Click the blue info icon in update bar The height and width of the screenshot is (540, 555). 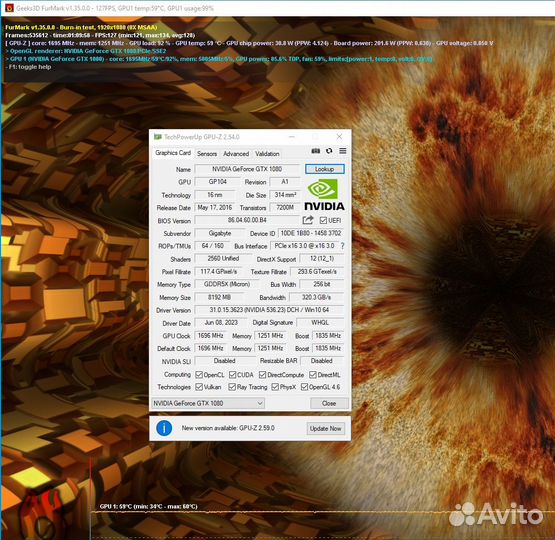(x=164, y=428)
